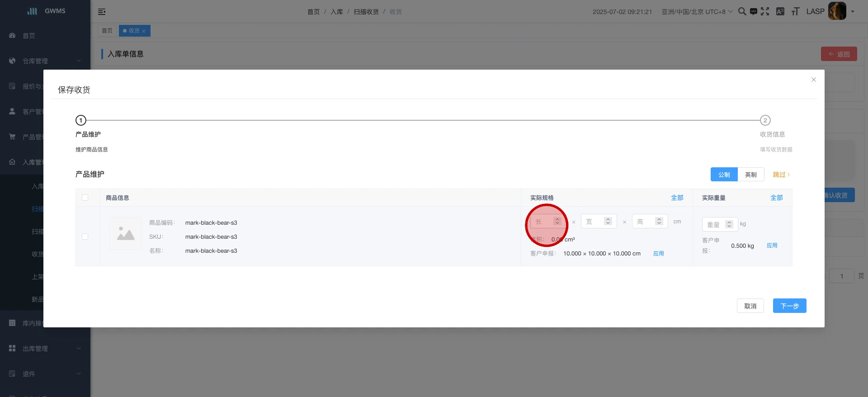Check the select-all checkbox in table header

(x=85, y=198)
